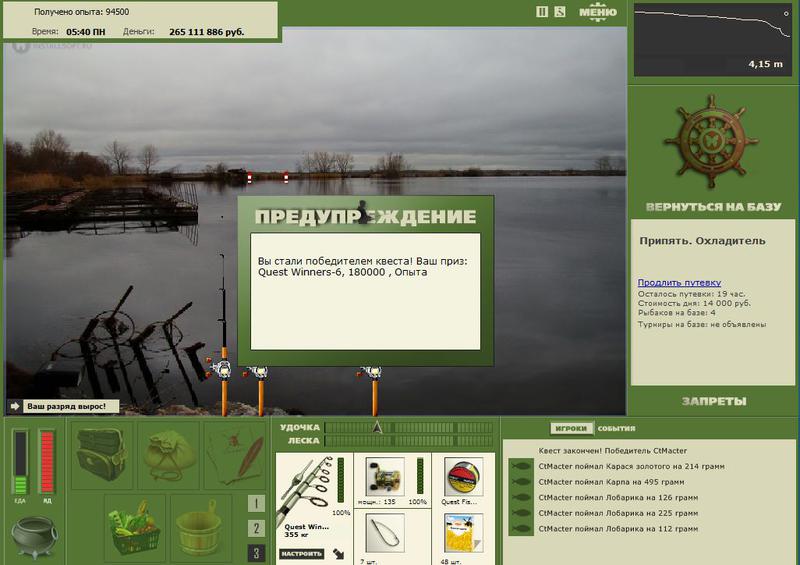Click the УДОЧКА rod tension bar
Viewport: 800px width, 565px height.
click(409, 427)
